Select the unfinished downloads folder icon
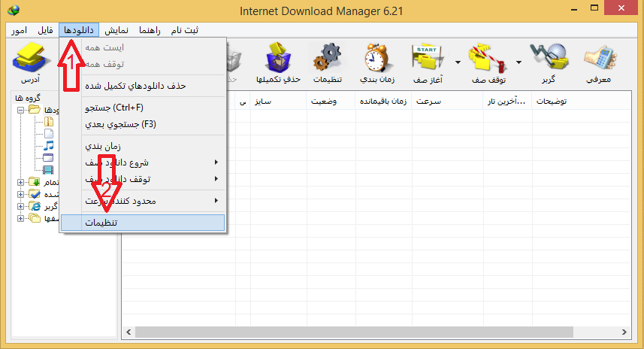Viewport: 644px width, 349px height. click(x=35, y=182)
